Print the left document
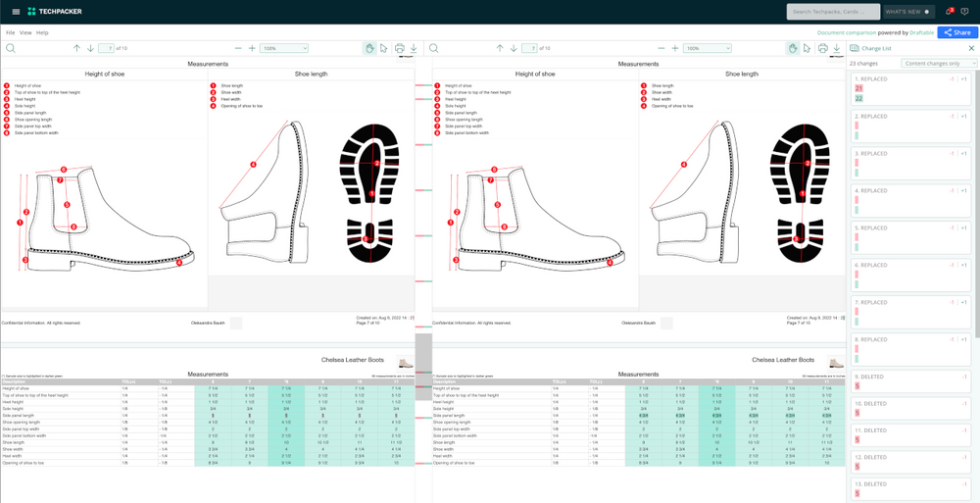980x503 pixels. 400,48
